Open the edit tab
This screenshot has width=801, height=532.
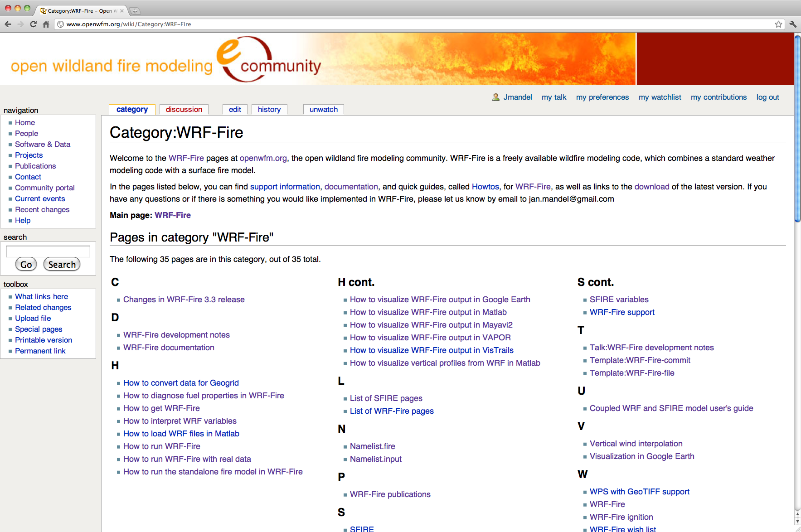pyautogui.click(x=235, y=110)
